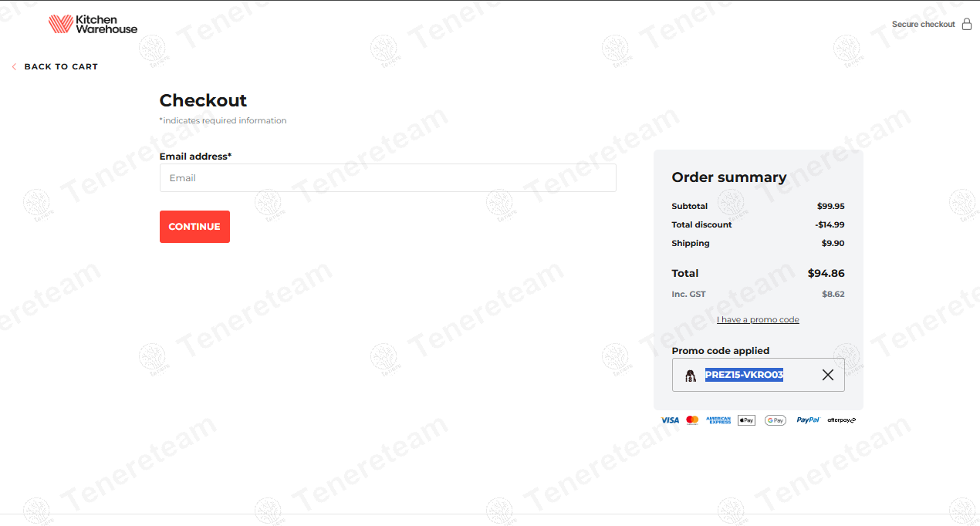Click the Mastercard payment icon
This screenshot has width=980, height=526.
692,420
